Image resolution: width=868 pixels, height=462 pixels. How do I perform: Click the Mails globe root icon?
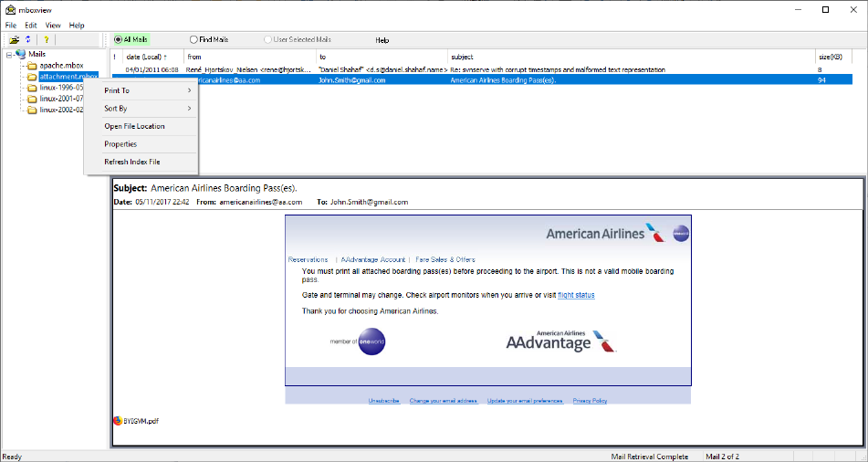tap(20, 54)
